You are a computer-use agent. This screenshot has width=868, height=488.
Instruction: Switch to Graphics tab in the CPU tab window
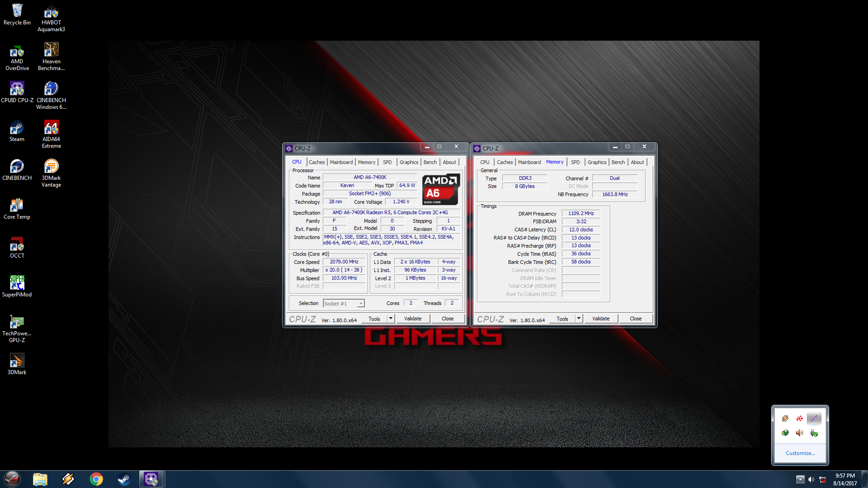click(x=409, y=162)
